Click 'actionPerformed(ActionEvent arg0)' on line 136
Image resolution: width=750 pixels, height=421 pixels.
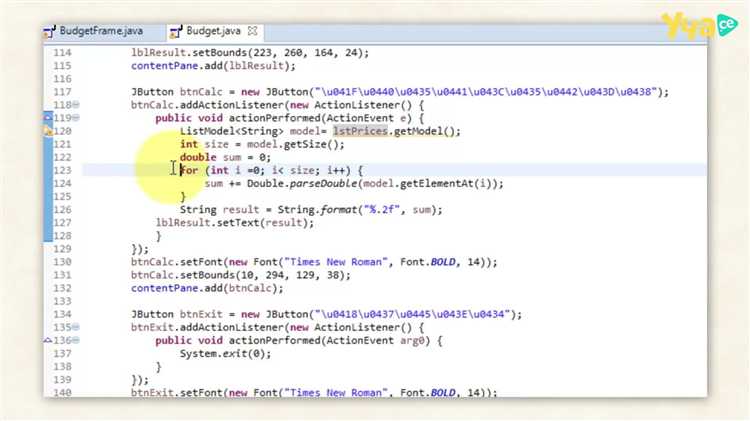coord(329,341)
